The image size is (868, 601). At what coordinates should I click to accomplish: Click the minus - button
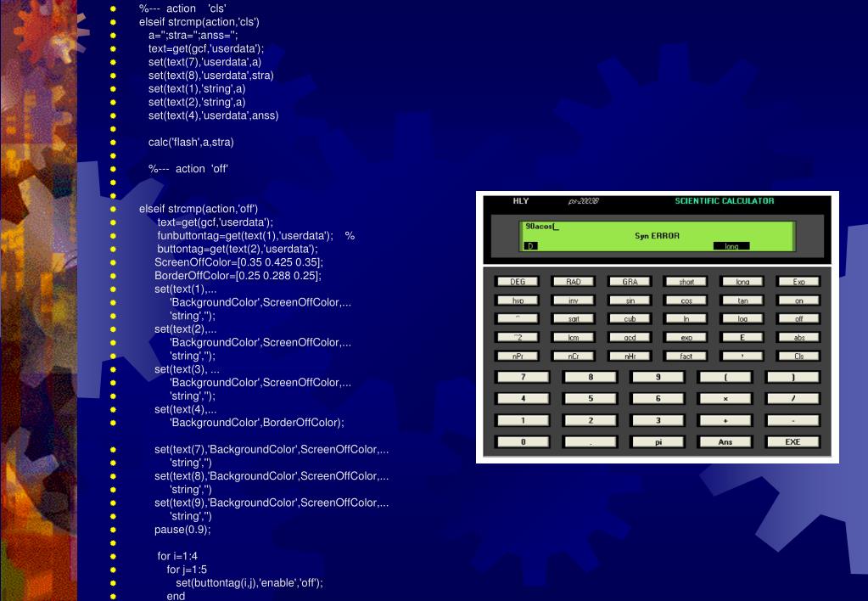792,420
